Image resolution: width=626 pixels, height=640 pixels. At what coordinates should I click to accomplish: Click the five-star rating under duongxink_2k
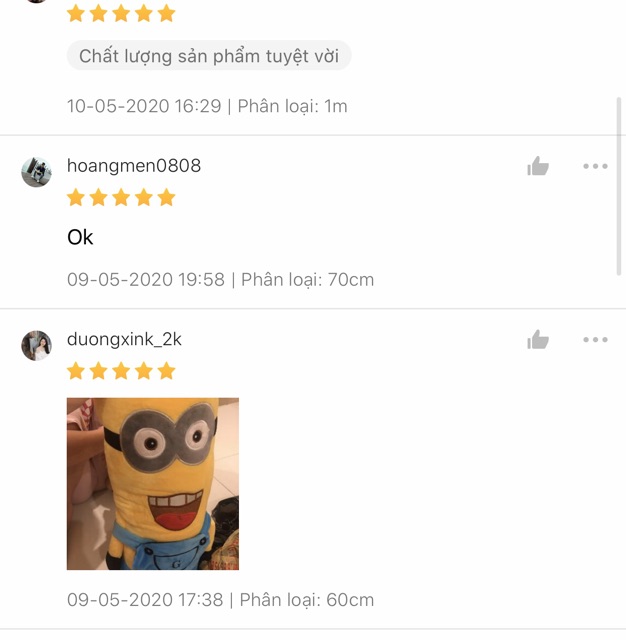pyautogui.click(x=121, y=371)
